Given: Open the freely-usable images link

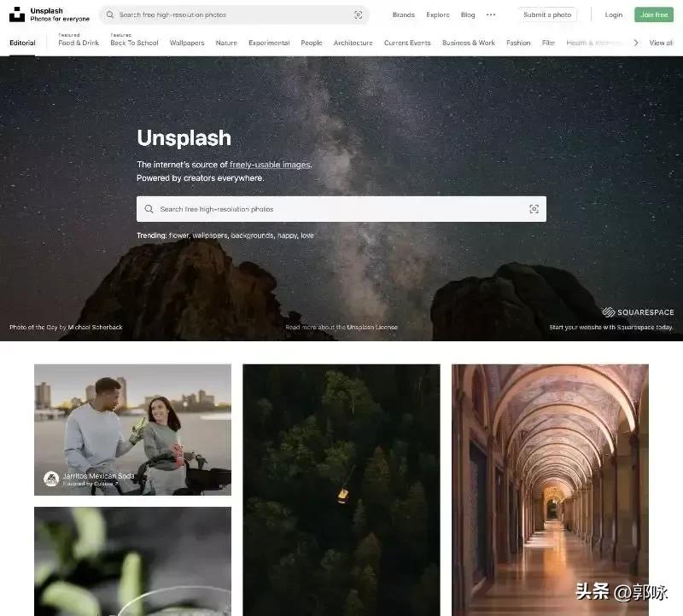Looking at the screenshot, I should [270, 165].
